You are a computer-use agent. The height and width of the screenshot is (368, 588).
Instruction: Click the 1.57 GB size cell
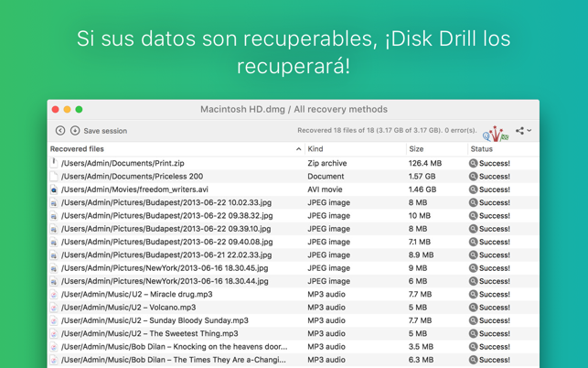[422, 176]
